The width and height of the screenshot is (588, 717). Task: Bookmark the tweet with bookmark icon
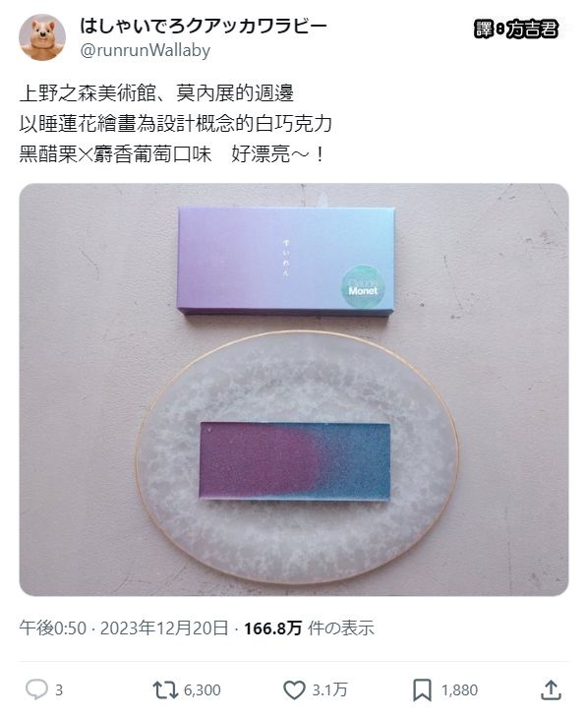coord(422,690)
